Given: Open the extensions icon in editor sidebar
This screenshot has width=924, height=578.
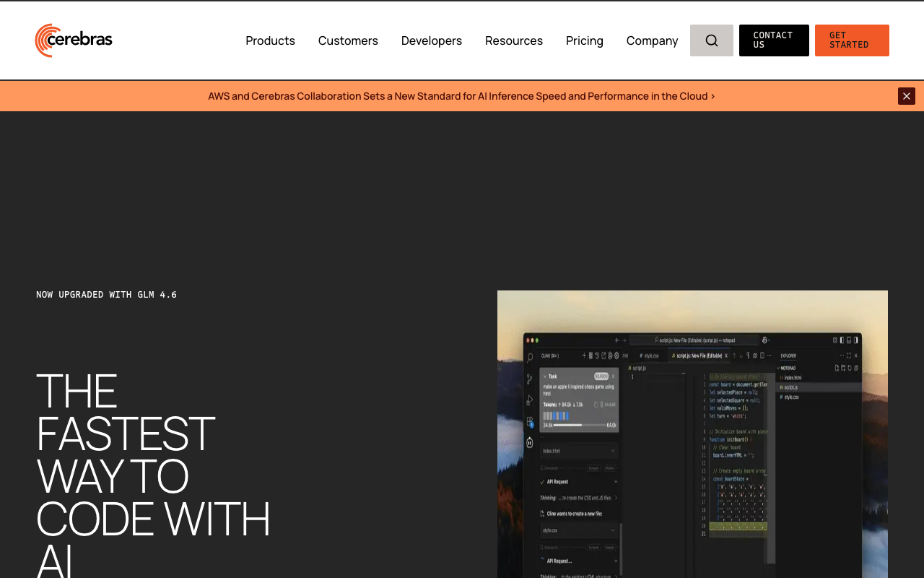Looking at the screenshot, I should (x=529, y=421).
